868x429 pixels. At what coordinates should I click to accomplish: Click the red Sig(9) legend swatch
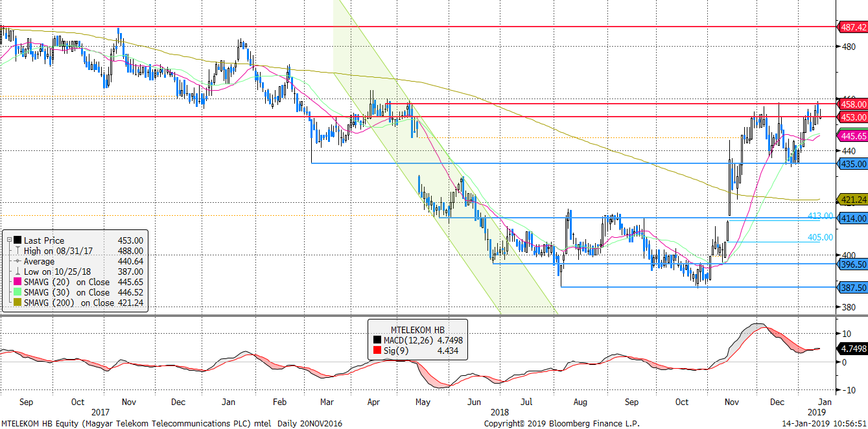[x=379, y=351]
